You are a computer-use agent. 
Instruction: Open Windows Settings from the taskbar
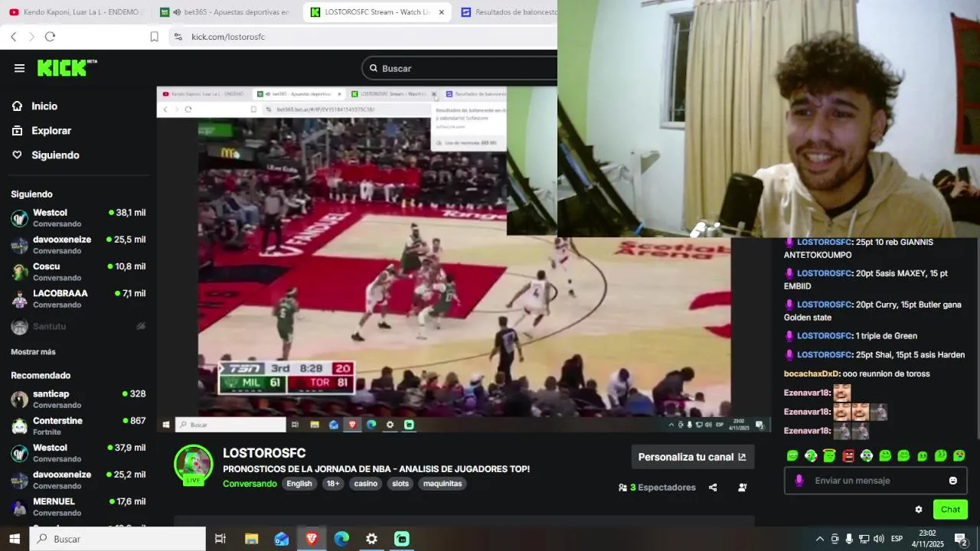pyautogui.click(x=371, y=539)
